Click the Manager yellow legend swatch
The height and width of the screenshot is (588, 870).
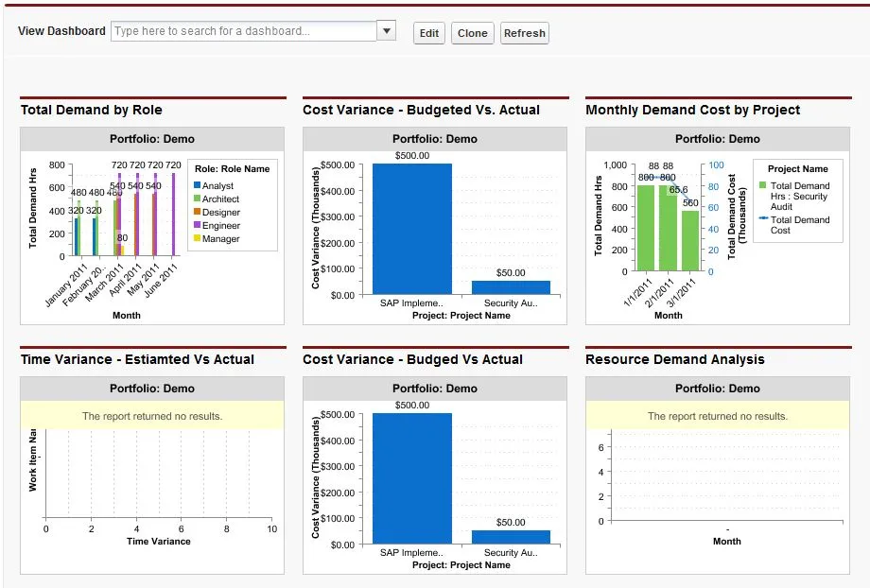click(x=197, y=238)
